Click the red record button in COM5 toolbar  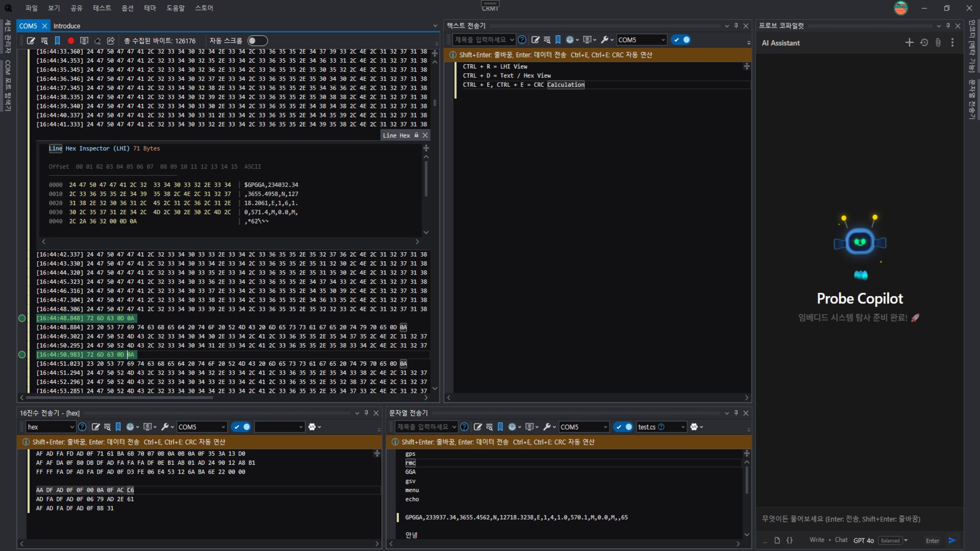(71, 41)
